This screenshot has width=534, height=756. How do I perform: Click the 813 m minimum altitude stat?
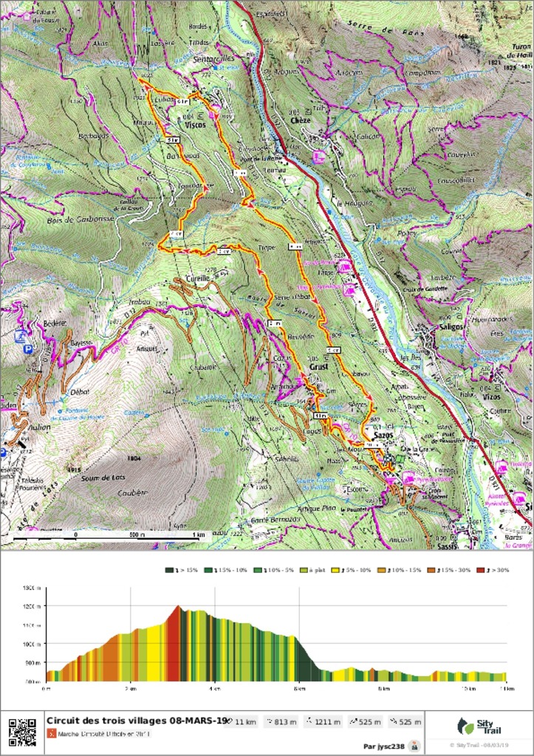pos(281,722)
